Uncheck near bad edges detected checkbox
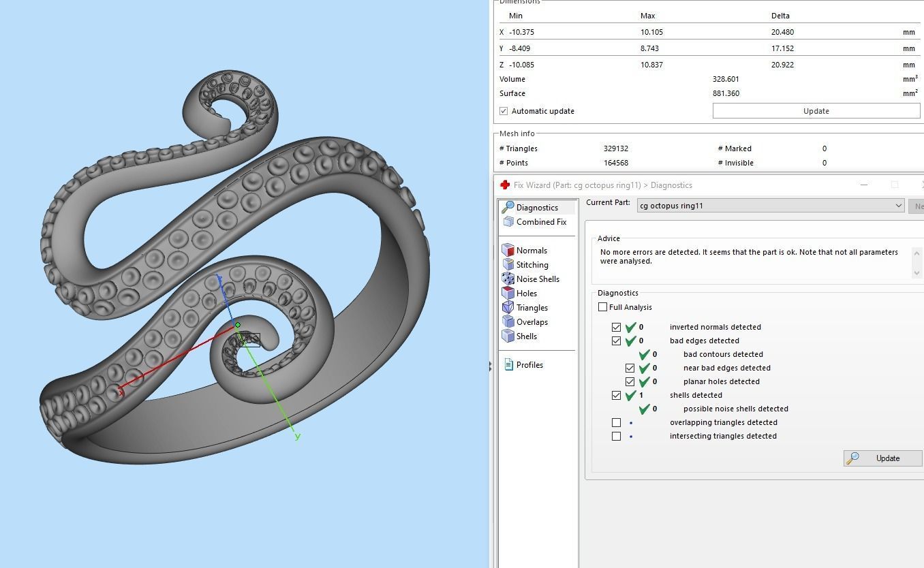The image size is (924, 568). click(x=630, y=368)
